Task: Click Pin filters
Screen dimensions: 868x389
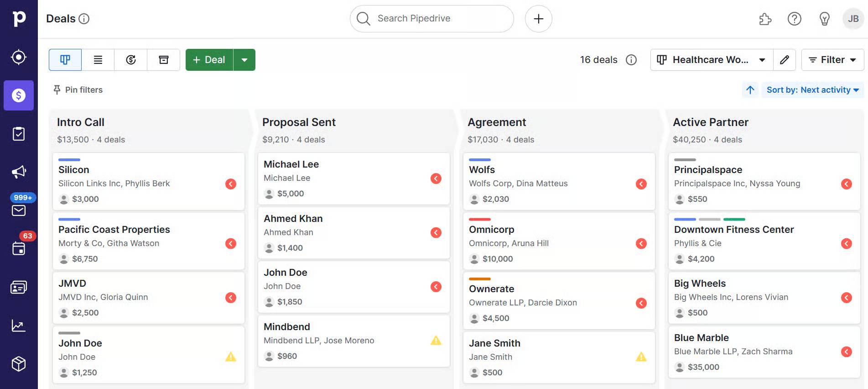Action: click(x=78, y=90)
